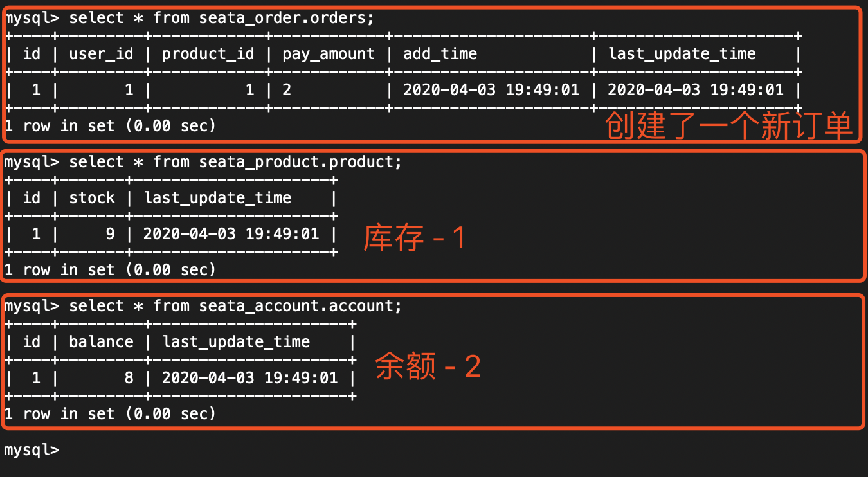Click the user_id column header
The width and height of the screenshot is (868, 477).
tap(101, 54)
